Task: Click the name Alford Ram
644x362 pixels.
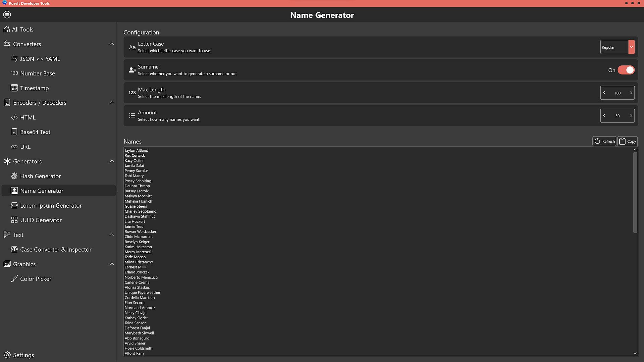Action: [134, 353]
